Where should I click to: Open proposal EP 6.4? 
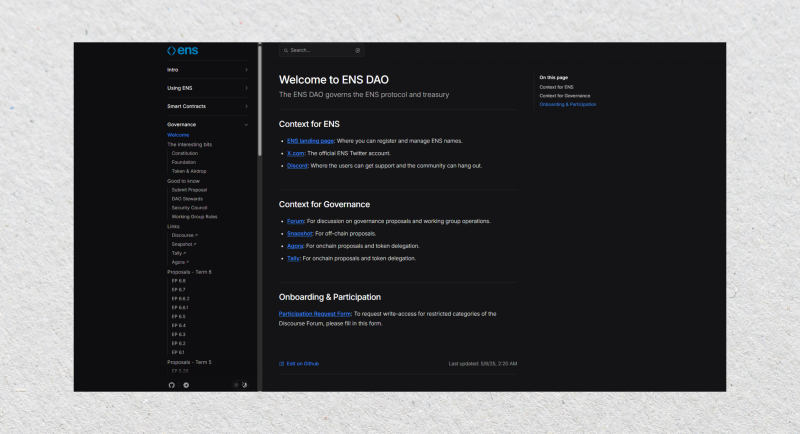pos(179,325)
